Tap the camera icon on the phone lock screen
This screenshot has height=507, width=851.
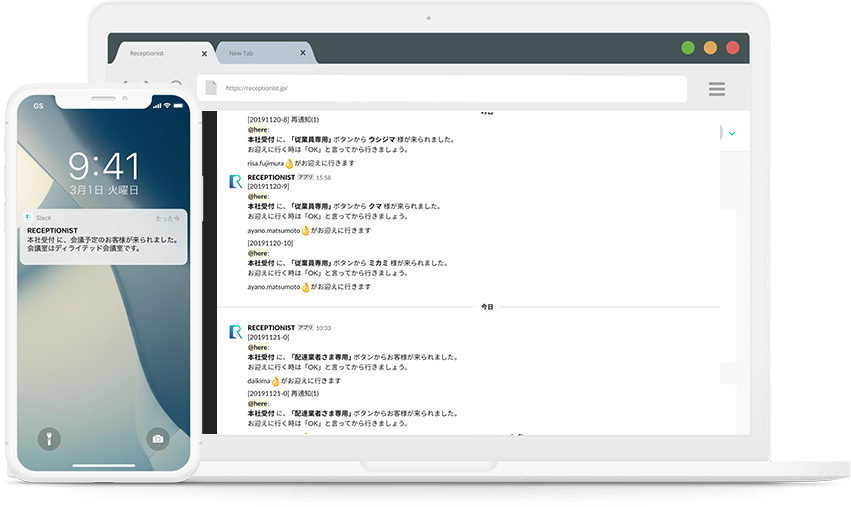[157, 438]
